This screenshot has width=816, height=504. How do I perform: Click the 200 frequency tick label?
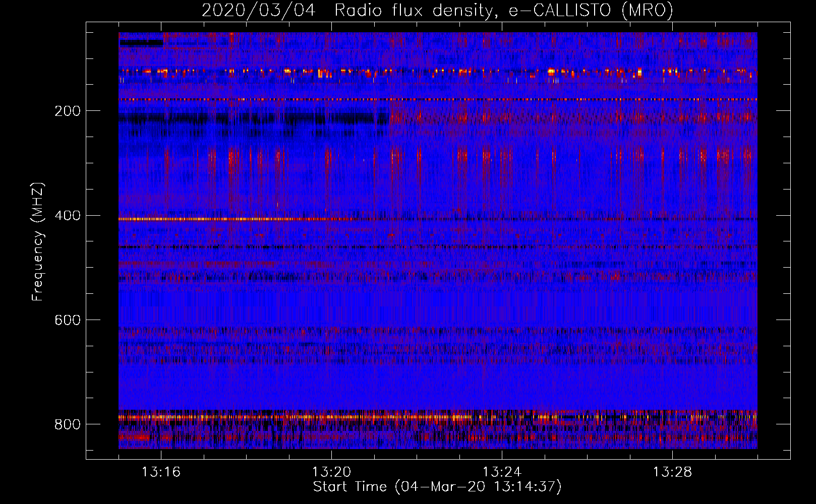[68, 111]
